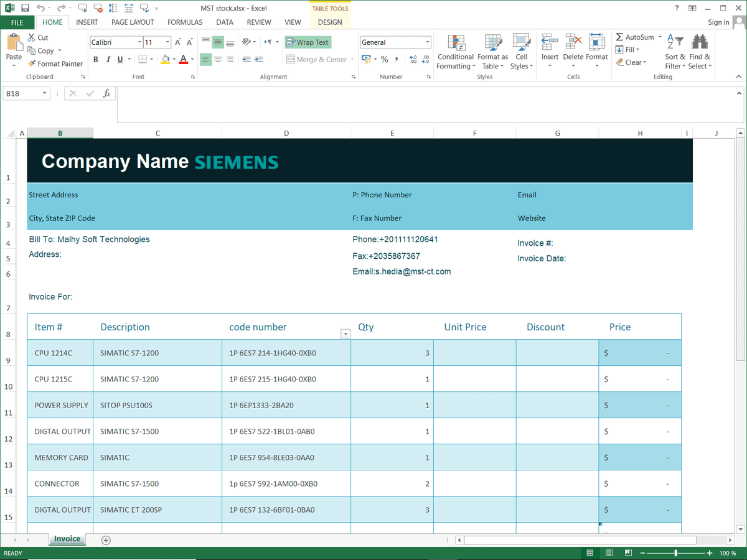Open the font name Calibri dropdown

[139, 42]
